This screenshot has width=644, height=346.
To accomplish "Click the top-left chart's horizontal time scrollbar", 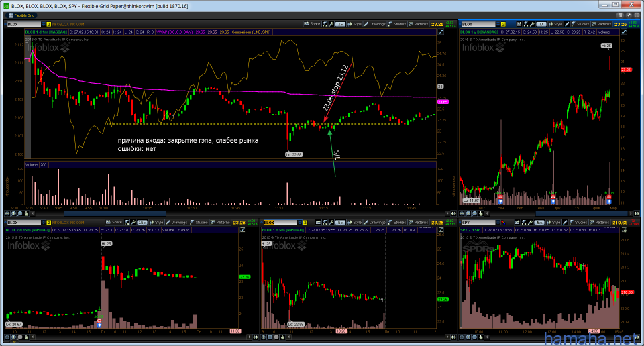I will point(115,213).
